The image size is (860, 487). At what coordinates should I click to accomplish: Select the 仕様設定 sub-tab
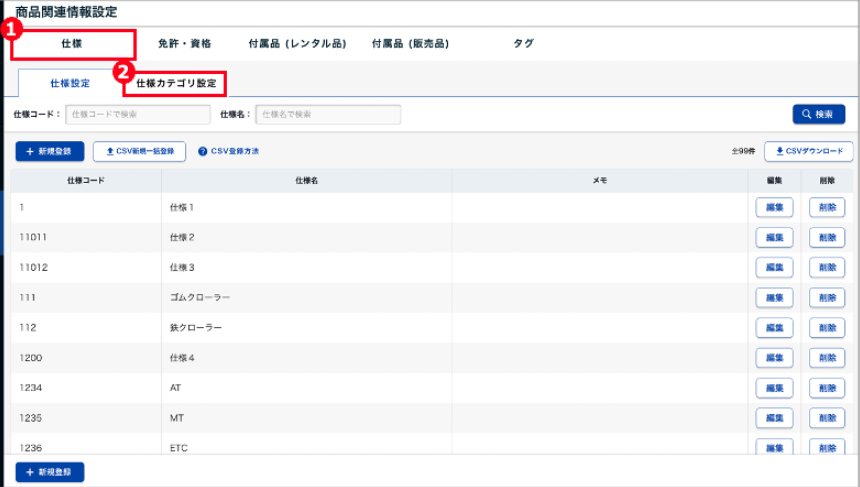[69, 83]
